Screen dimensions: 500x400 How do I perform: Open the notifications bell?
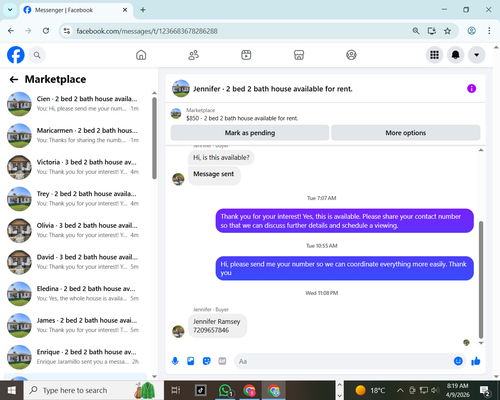456,55
